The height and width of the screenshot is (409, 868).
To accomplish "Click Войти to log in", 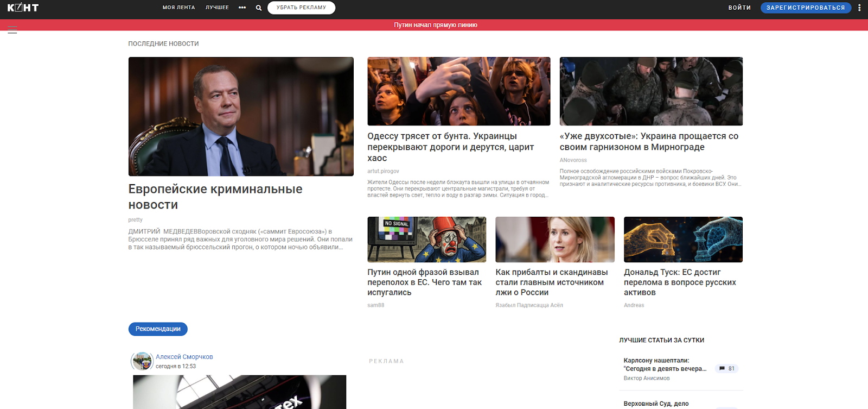I will (x=739, y=8).
